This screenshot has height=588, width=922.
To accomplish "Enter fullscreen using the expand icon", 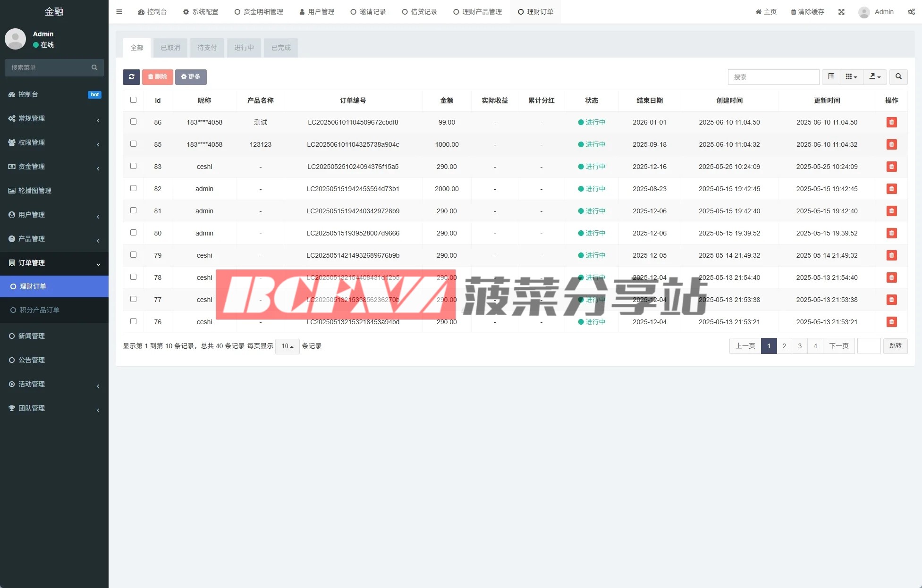I will coord(841,12).
